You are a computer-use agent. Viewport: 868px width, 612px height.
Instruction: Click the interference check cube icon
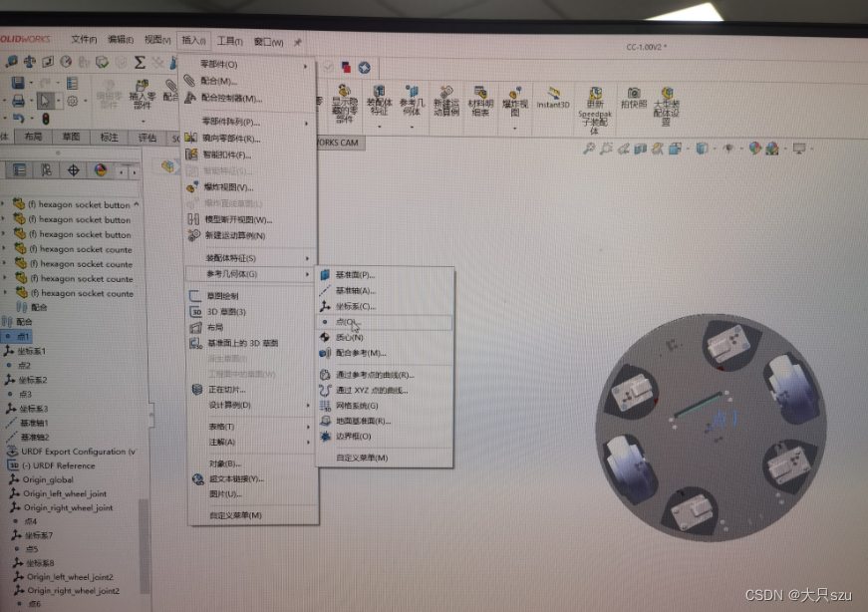[103, 62]
